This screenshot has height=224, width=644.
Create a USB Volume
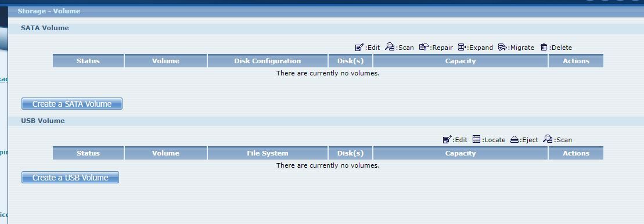click(70, 178)
